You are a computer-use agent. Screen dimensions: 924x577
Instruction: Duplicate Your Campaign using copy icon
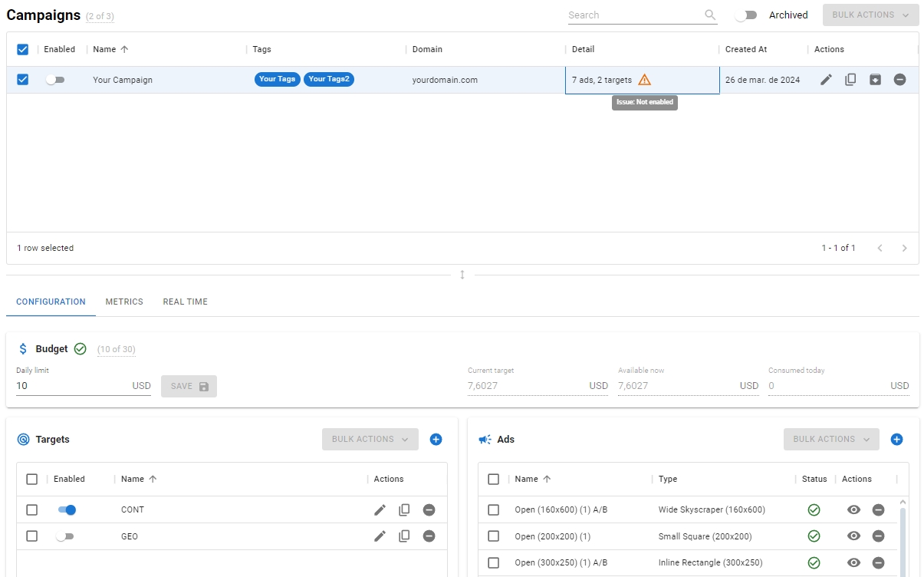point(850,80)
